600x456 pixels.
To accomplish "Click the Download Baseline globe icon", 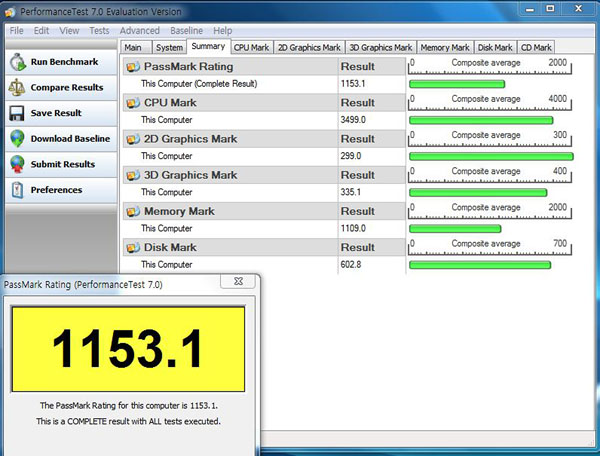I will (x=17, y=138).
